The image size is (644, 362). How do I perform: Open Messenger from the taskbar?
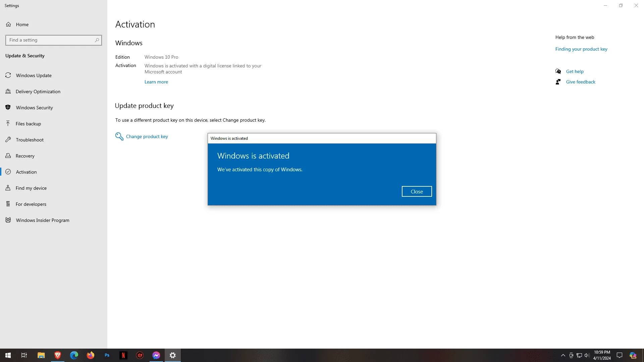tap(156, 355)
